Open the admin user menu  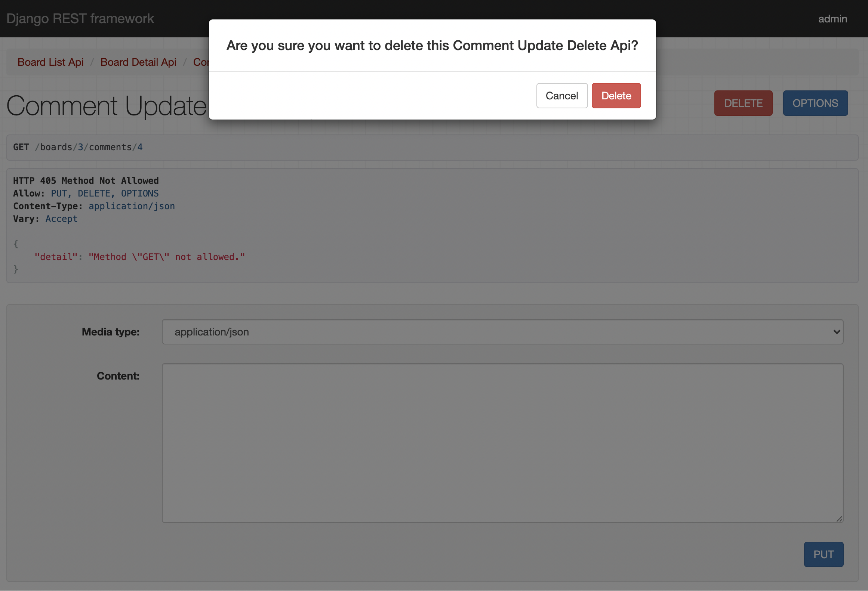coord(832,19)
